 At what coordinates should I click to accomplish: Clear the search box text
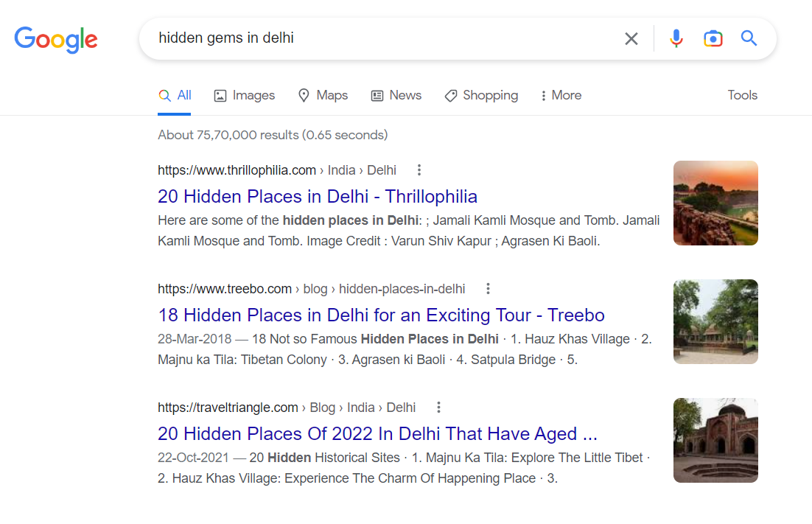pyautogui.click(x=631, y=38)
